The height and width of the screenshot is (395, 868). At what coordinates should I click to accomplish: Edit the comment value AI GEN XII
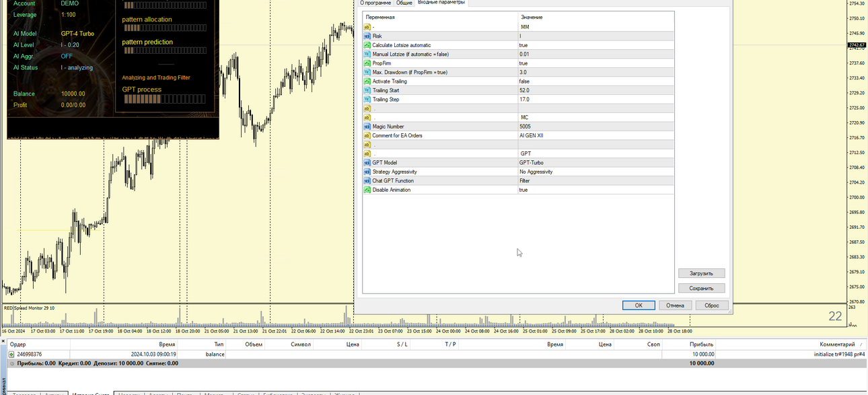[x=595, y=135]
